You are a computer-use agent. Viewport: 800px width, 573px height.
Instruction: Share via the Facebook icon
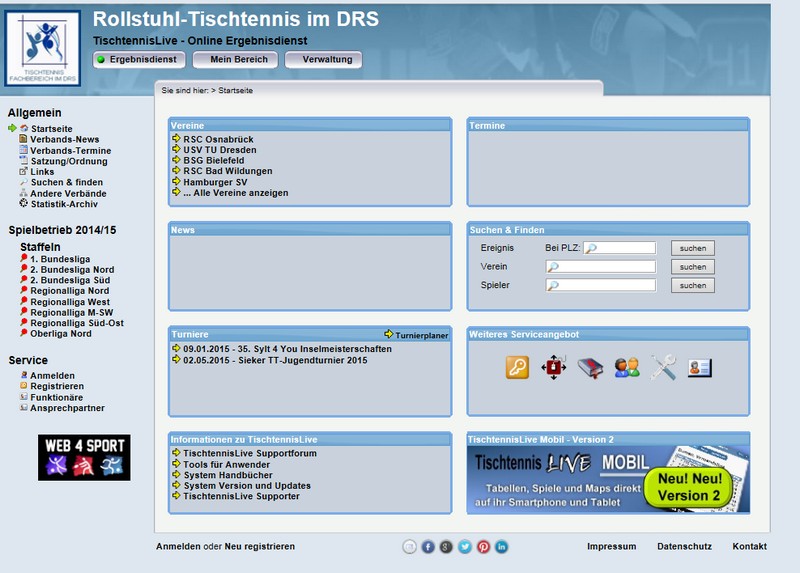pyautogui.click(x=428, y=547)
